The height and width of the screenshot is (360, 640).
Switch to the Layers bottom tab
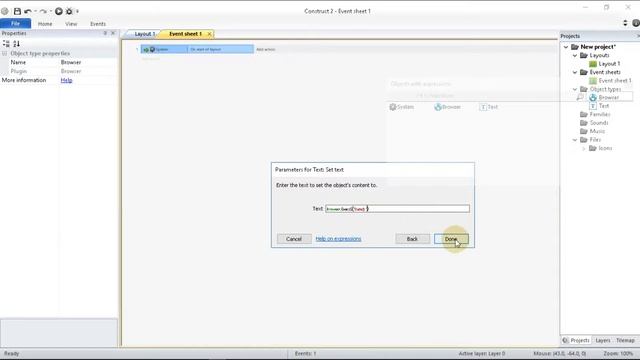pyautogui.click(x=602, y=340)
